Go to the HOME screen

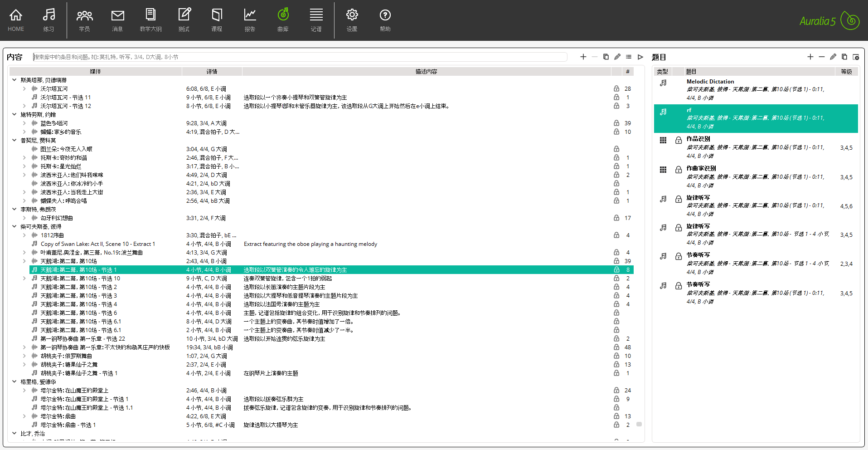(x=16, y=20)
